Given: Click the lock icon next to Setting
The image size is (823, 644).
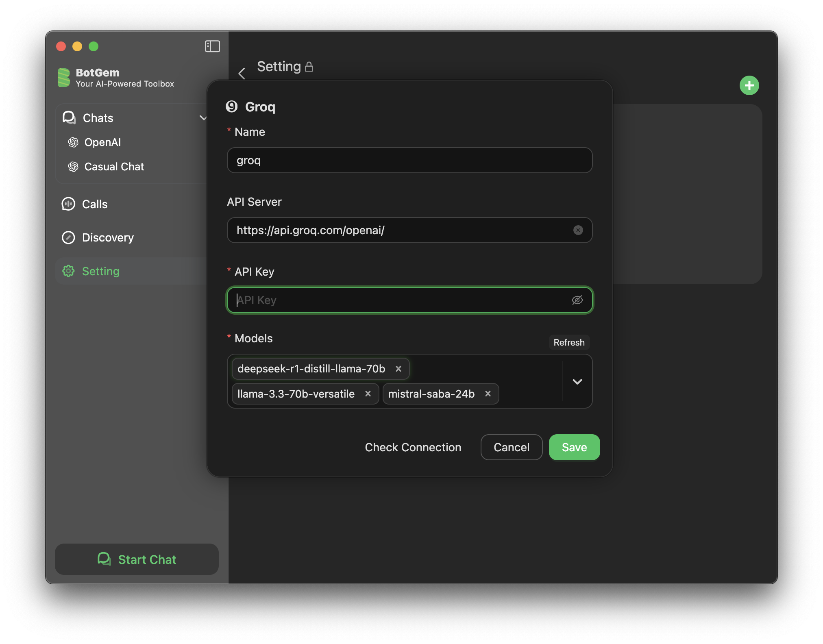Looking at the screenshot, I should coord(309,67).
